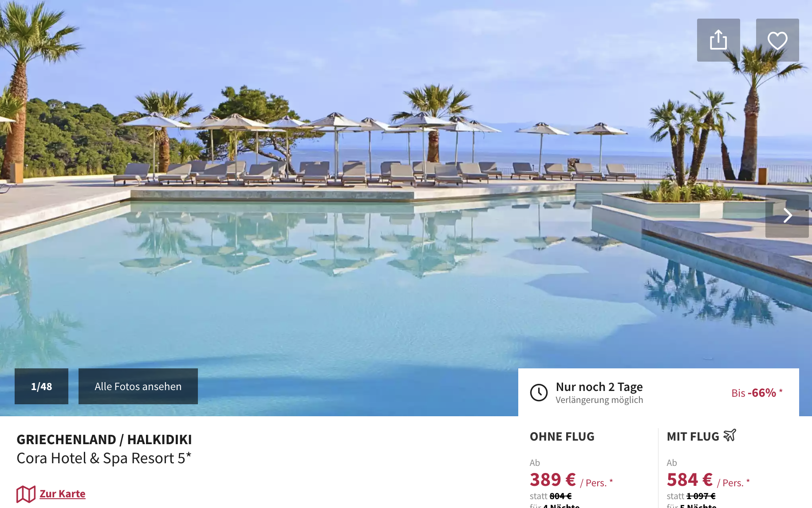Screen dimensions: 812x508
Task: Click 'Verlängerung möglich' note
Action: click(x=599, y=400)
